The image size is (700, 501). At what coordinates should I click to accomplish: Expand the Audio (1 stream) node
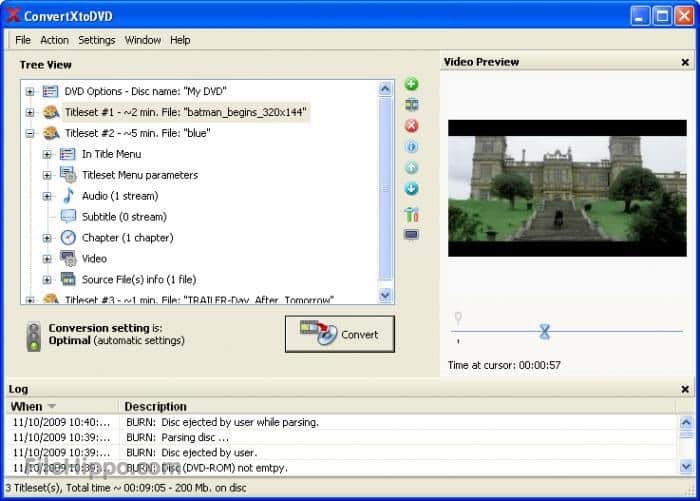(x=47, y=196)
